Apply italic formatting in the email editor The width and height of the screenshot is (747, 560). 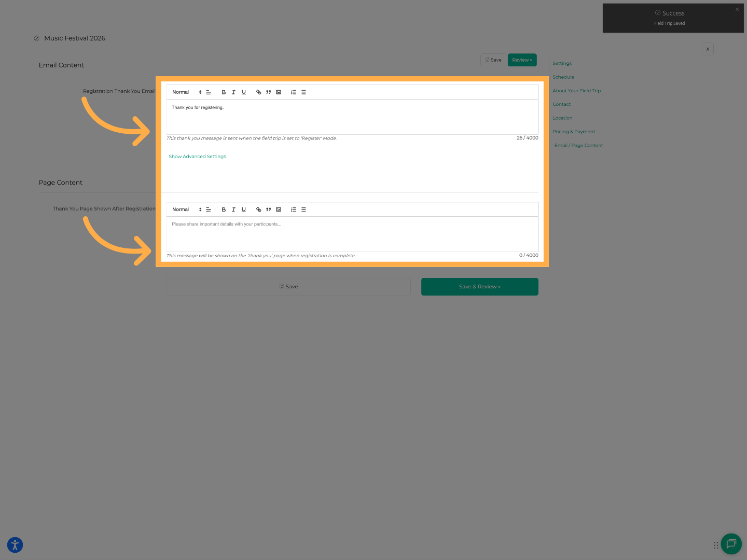coord(233,92)
